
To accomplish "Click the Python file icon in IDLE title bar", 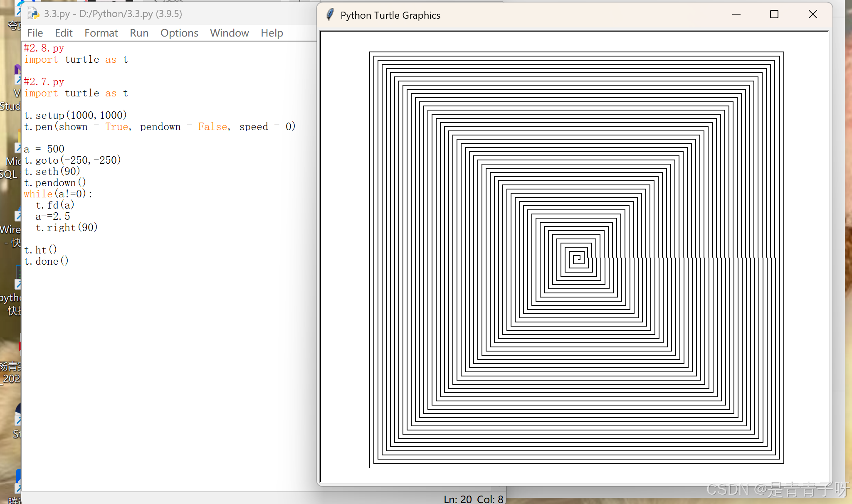I will tap(33, 13).
